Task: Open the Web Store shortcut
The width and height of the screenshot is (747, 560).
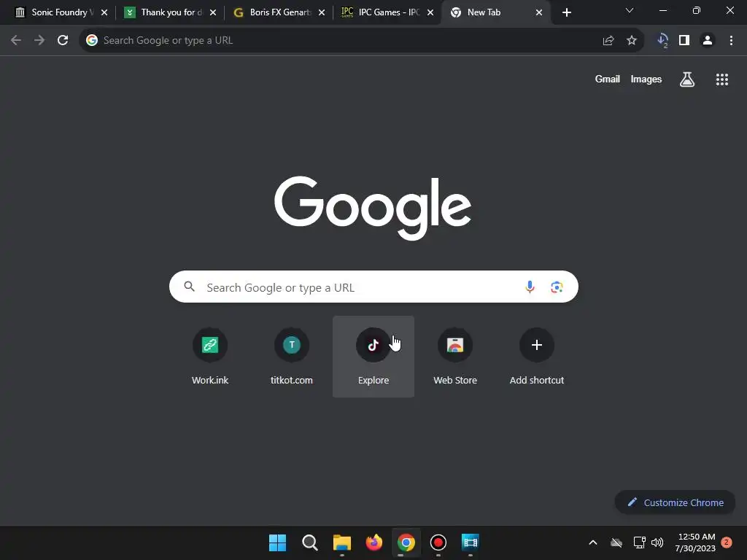Action: coord(455,356)
